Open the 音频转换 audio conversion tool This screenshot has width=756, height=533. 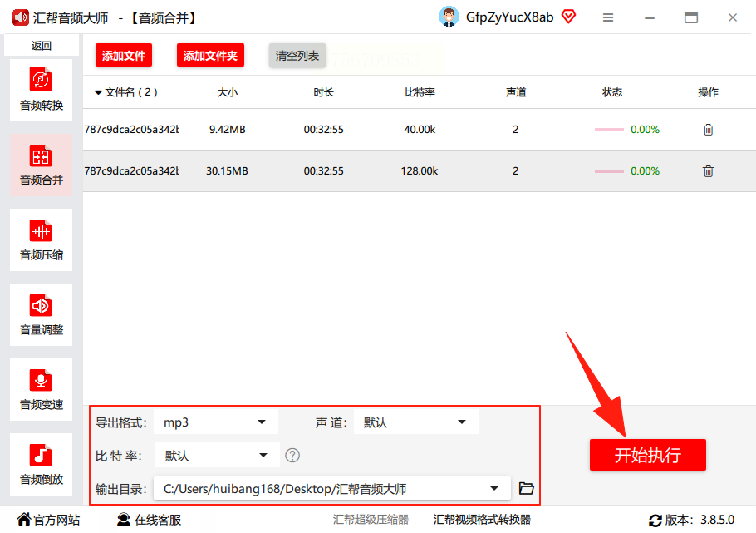click(41, 90)
